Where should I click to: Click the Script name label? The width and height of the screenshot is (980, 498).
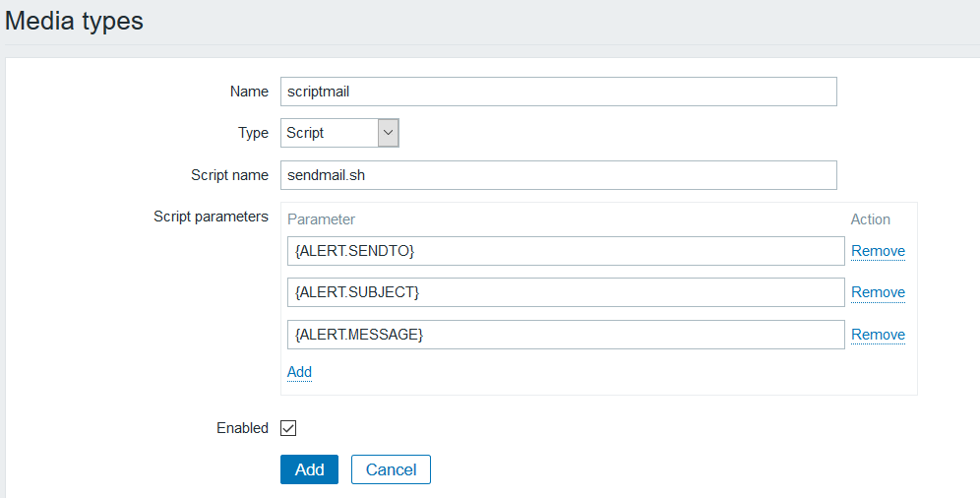(x=230, y=175)
